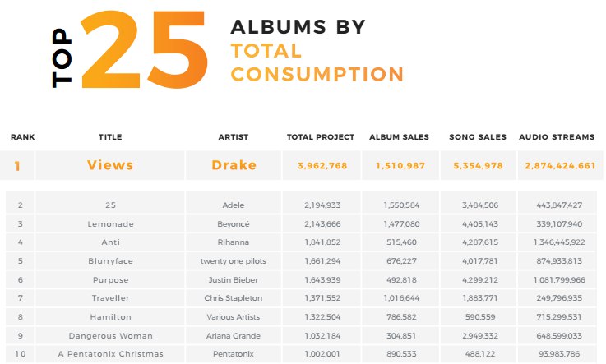Select the TOTAL PROJECT column header
Screen dimensions: 606x364
pos(321,137)
